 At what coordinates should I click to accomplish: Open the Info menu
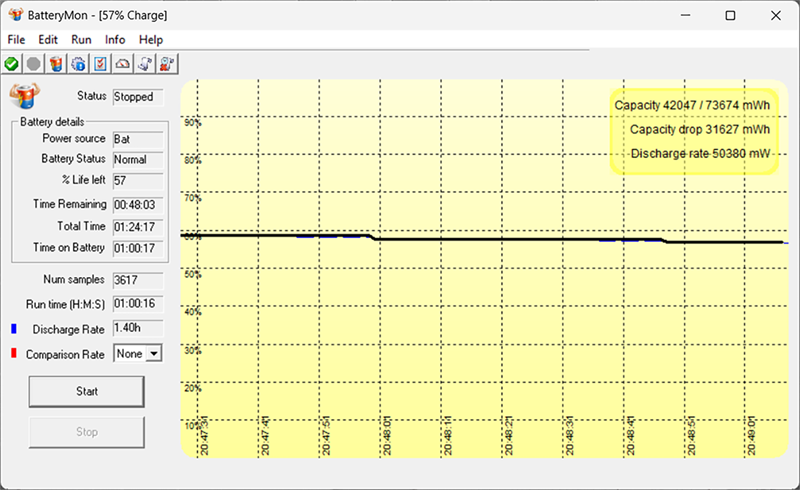(x=115, y=39)
